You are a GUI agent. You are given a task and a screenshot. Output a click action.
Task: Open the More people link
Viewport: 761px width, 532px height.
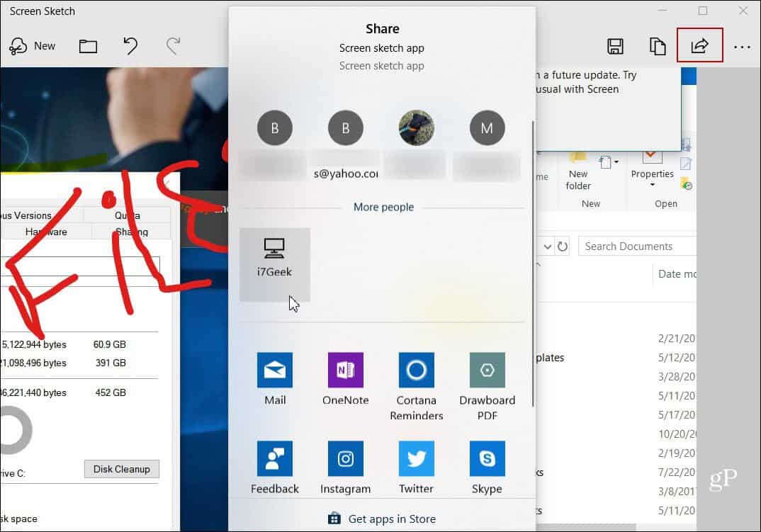(383, 208)
